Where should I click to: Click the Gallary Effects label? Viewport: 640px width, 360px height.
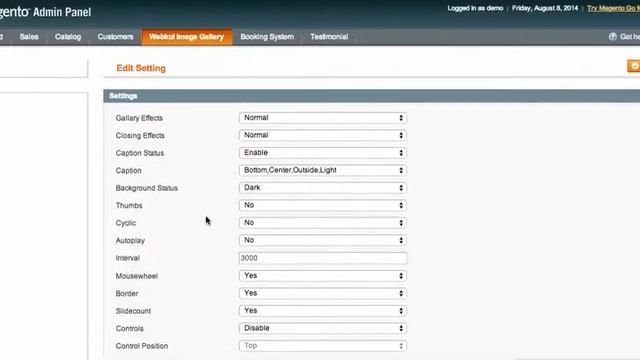pos(139,118)
